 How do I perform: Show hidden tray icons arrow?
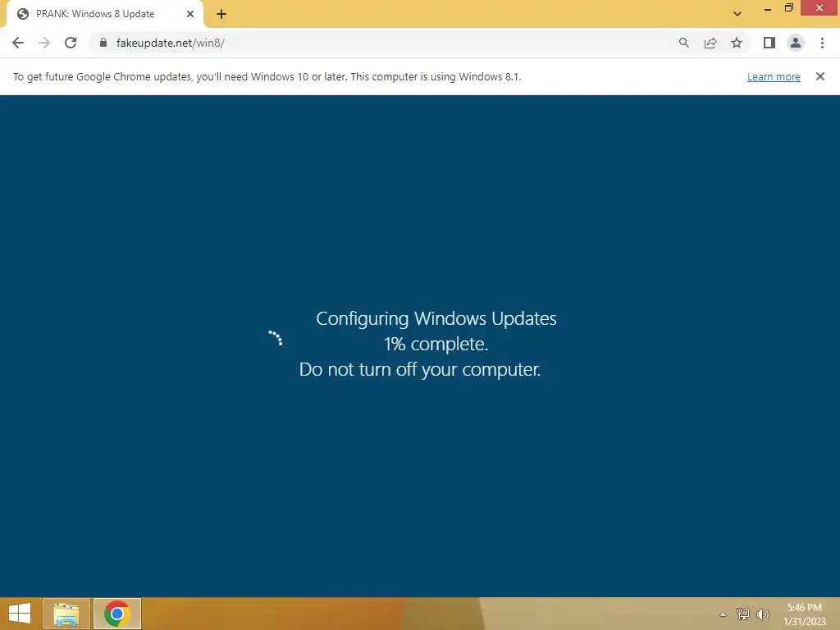724,614
